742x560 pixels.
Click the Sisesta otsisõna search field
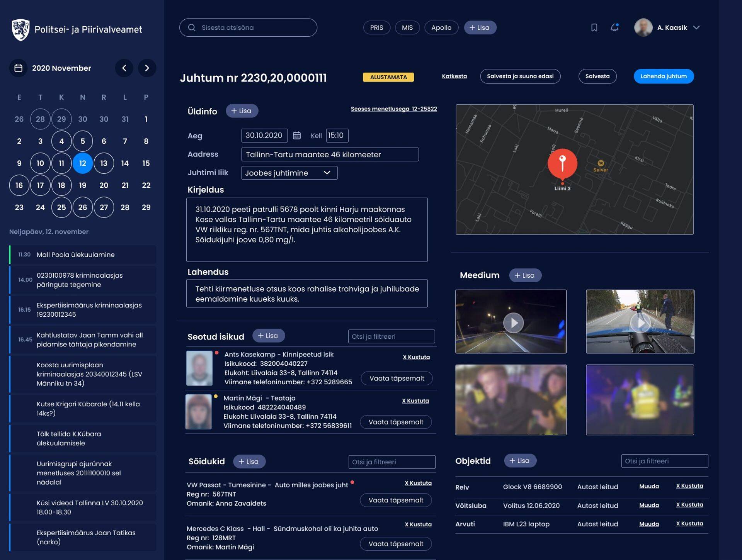[x=248, y=27]
